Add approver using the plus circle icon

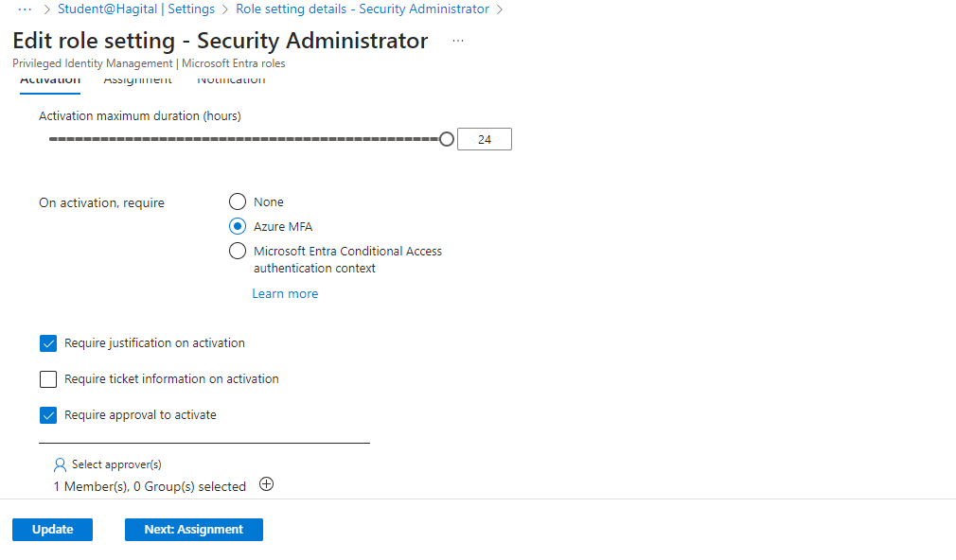(x=267, y=484)
